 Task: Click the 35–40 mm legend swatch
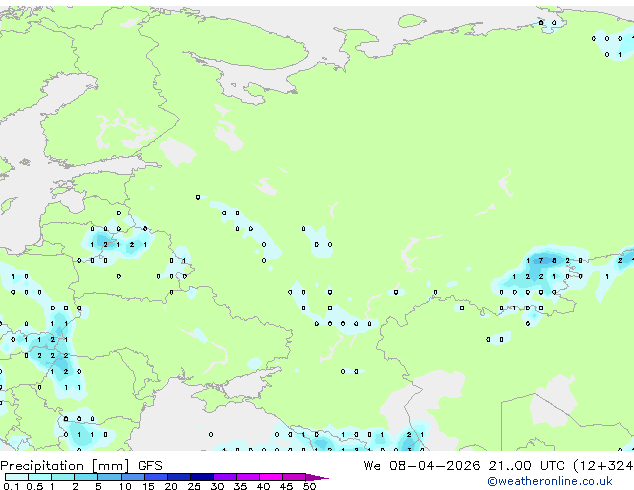coord(248,477)
